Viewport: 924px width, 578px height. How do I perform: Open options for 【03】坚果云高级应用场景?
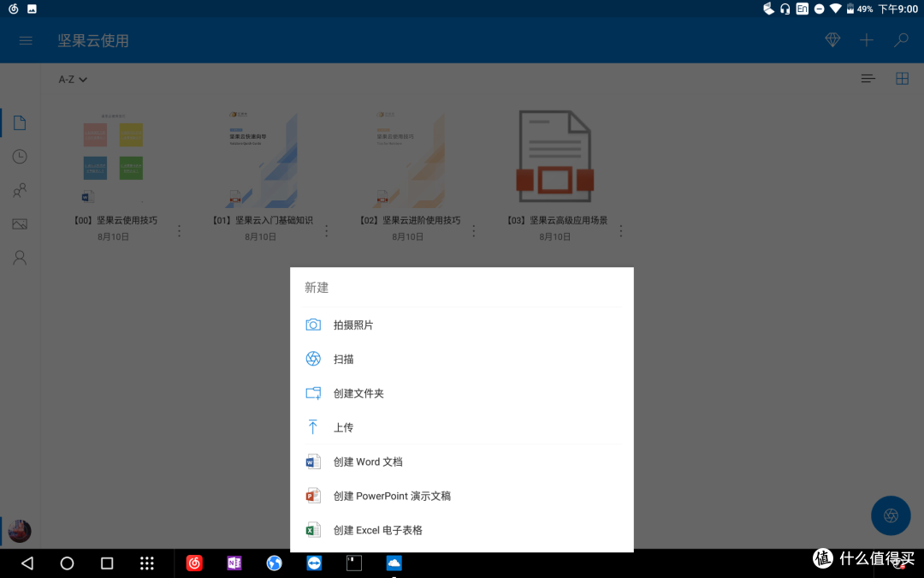[x=620, y=231]
